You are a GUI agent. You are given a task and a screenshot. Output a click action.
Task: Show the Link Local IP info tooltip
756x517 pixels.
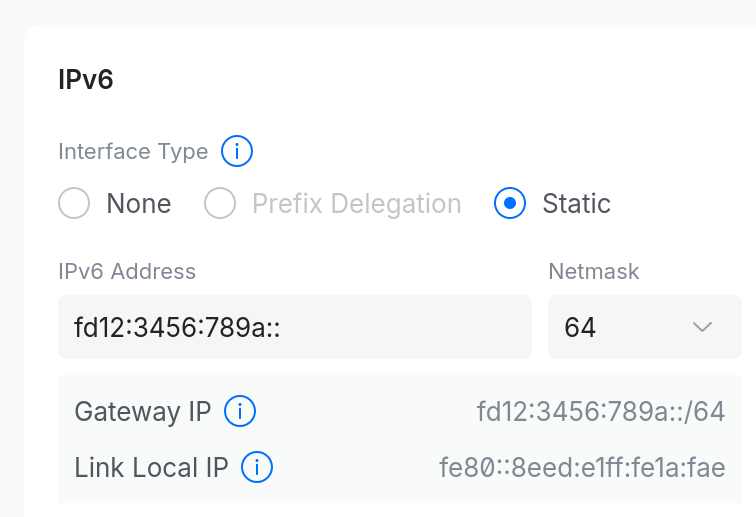coord(257,467)
